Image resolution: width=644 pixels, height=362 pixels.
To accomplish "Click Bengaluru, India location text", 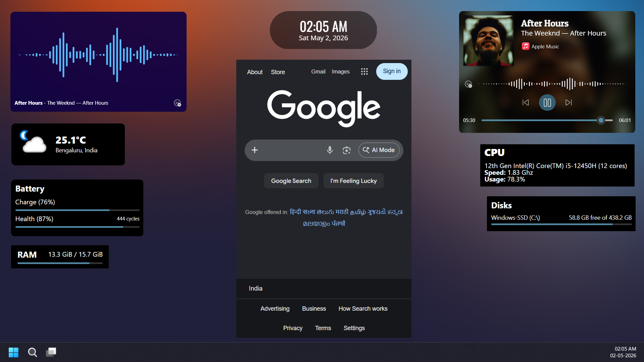I will click(77, 150).
